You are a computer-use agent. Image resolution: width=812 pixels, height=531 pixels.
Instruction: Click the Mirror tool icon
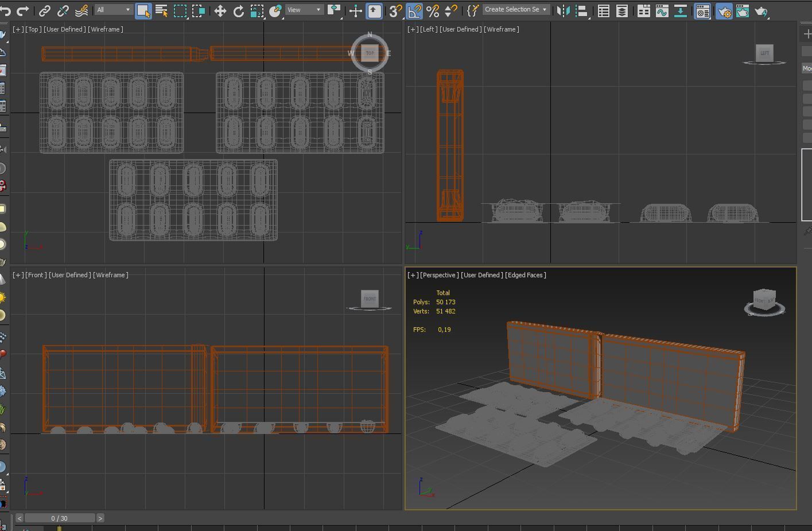pyautogui.click(x=564, y=10)
